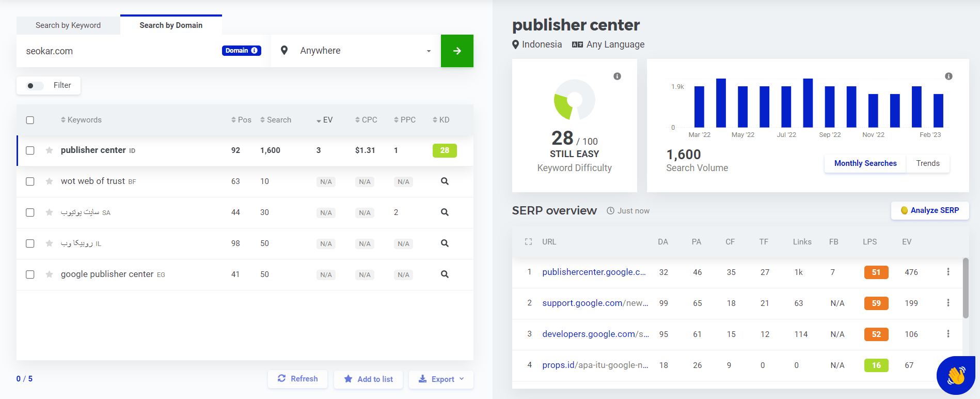Sort table by KD column
980x399 pixels.
point(441,120)
